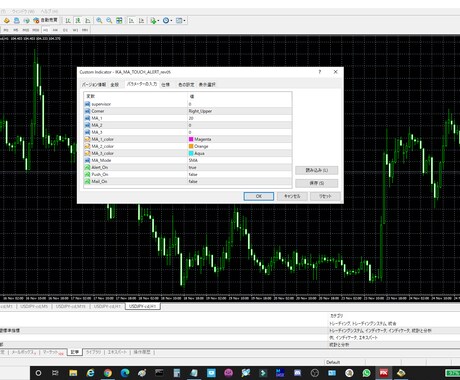The image size is (460, 380).
Task: Switch to the バージョン情報 tab
Action: [x=94, y=84]
